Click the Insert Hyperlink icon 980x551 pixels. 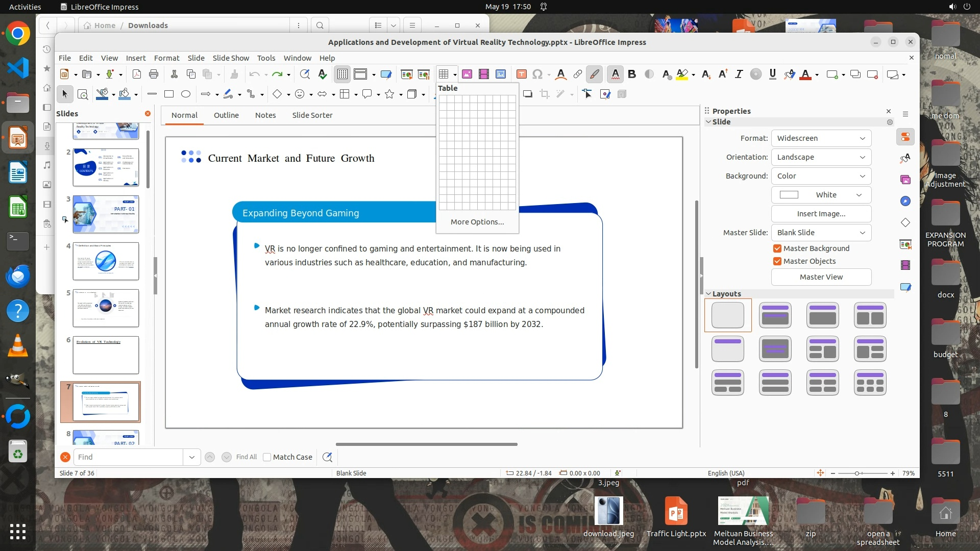coord(577,74)
